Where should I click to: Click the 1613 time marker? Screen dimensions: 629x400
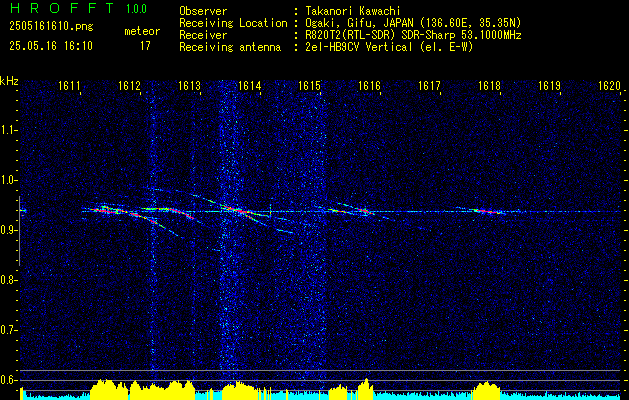coord(190,85)
